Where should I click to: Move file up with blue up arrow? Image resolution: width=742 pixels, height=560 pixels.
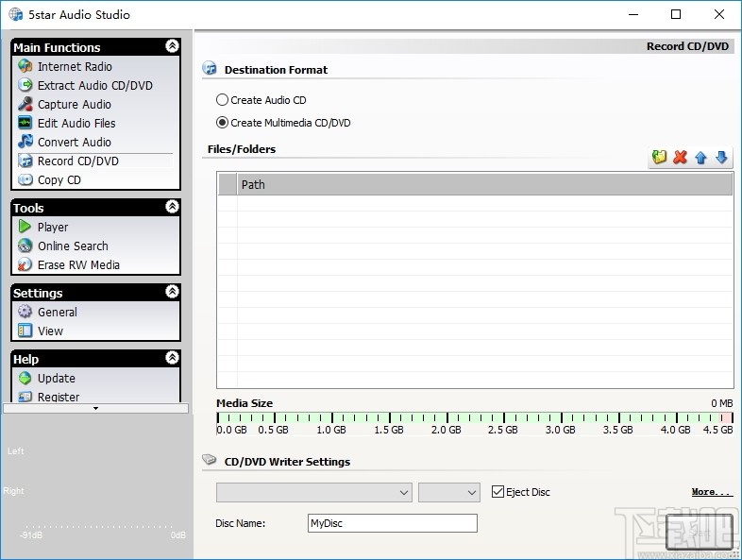click(x=700, y=157)
